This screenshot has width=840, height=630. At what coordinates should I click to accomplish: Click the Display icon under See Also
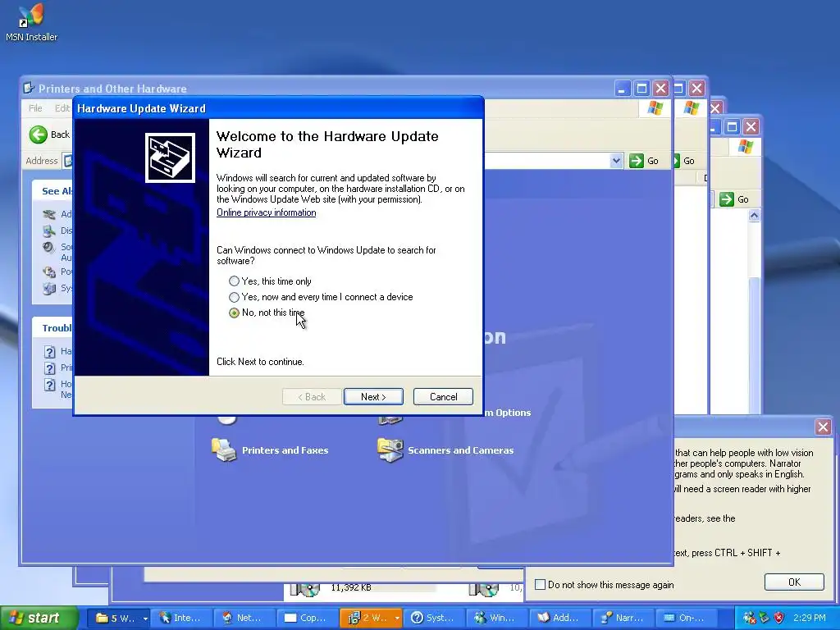(49, 231)
